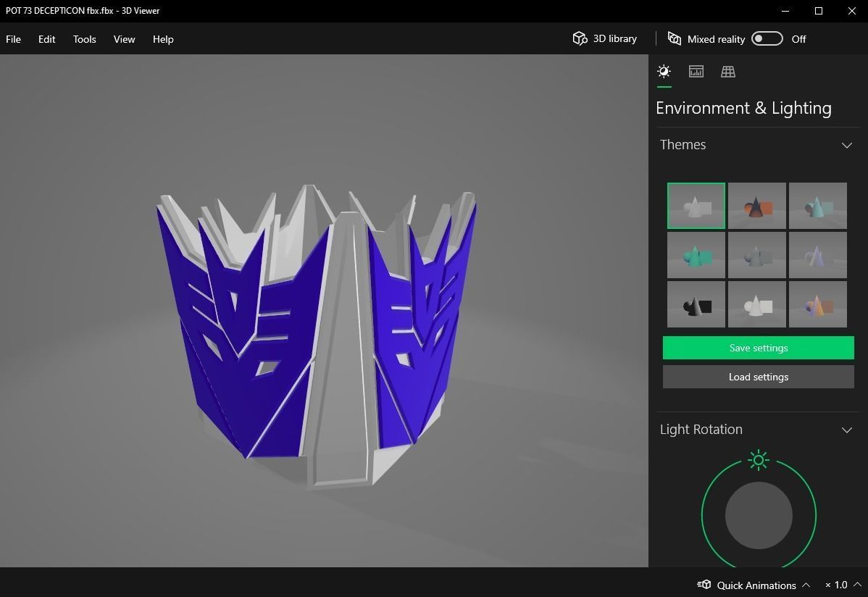Open the 3D library
The width and height of the screenshot is (868, 597).
click(x=604, y=38)
